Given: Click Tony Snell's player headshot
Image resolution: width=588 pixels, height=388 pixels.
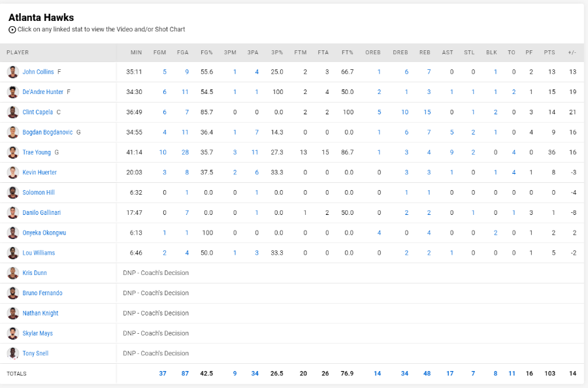Looking at the screenshot, I should 13,353.
